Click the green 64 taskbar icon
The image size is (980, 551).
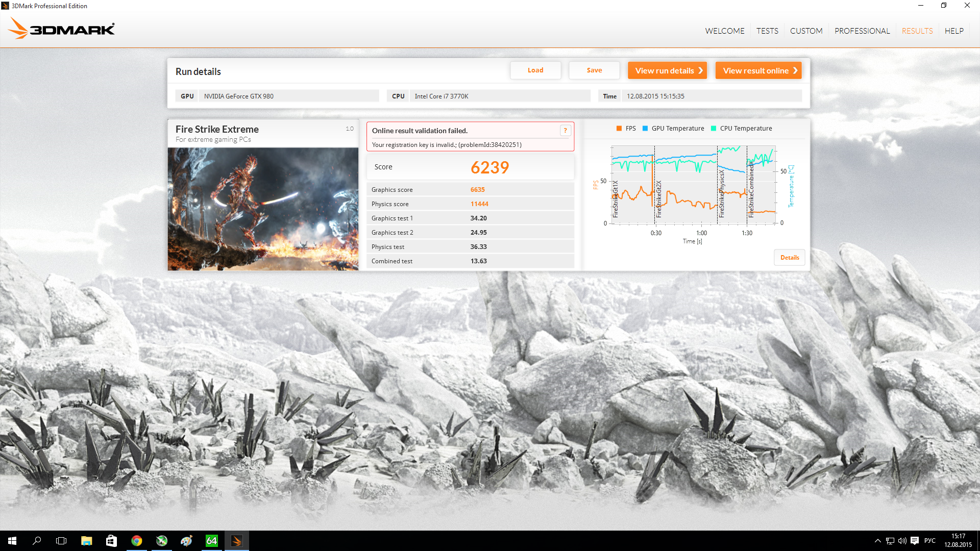tap(211, 541)
